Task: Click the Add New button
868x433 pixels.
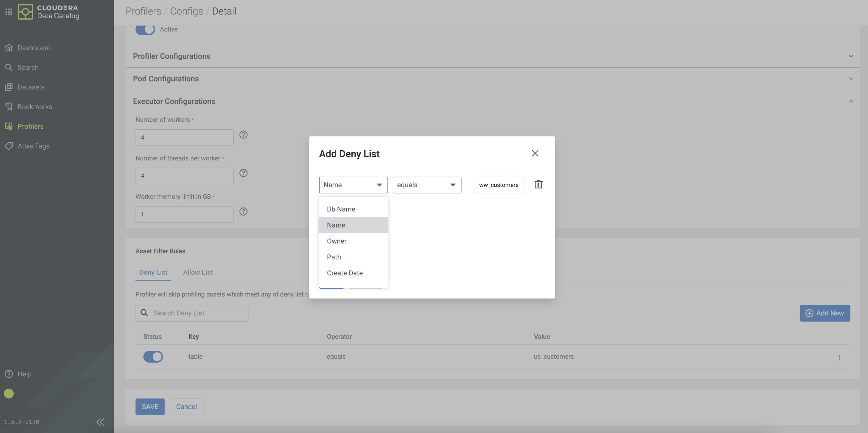Action: point(825,313)
